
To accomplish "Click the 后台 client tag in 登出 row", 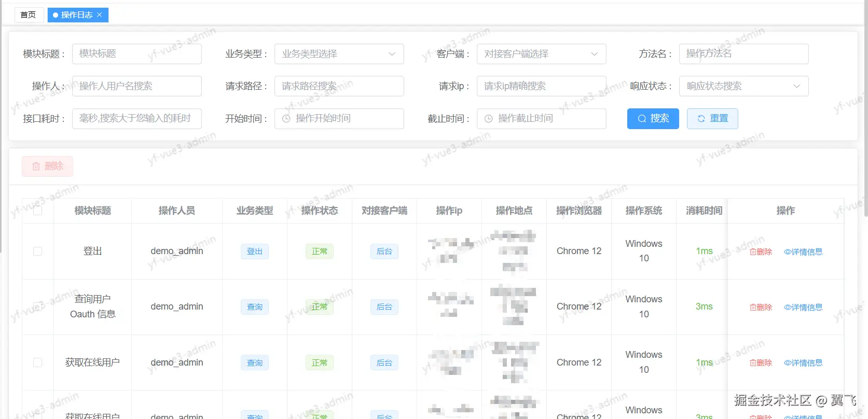I will pos(384,252).
